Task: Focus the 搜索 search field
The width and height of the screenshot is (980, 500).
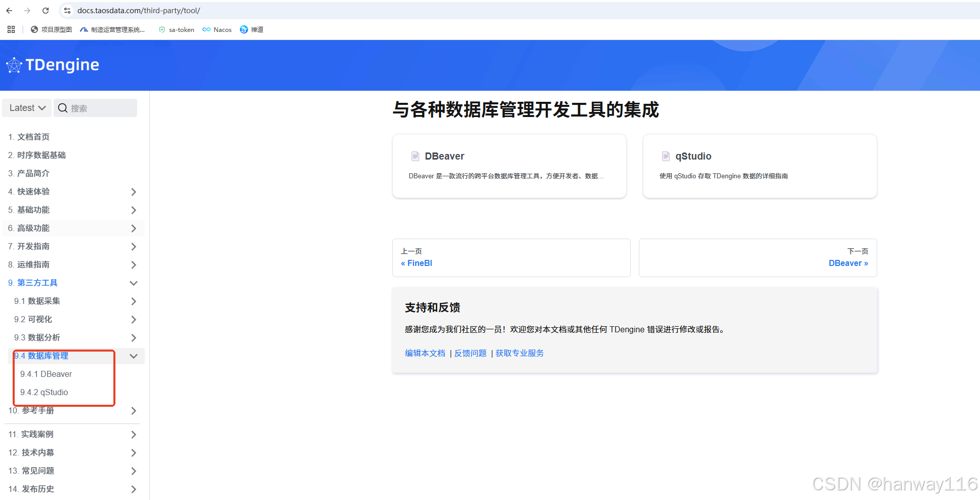Action: point(95,108)
